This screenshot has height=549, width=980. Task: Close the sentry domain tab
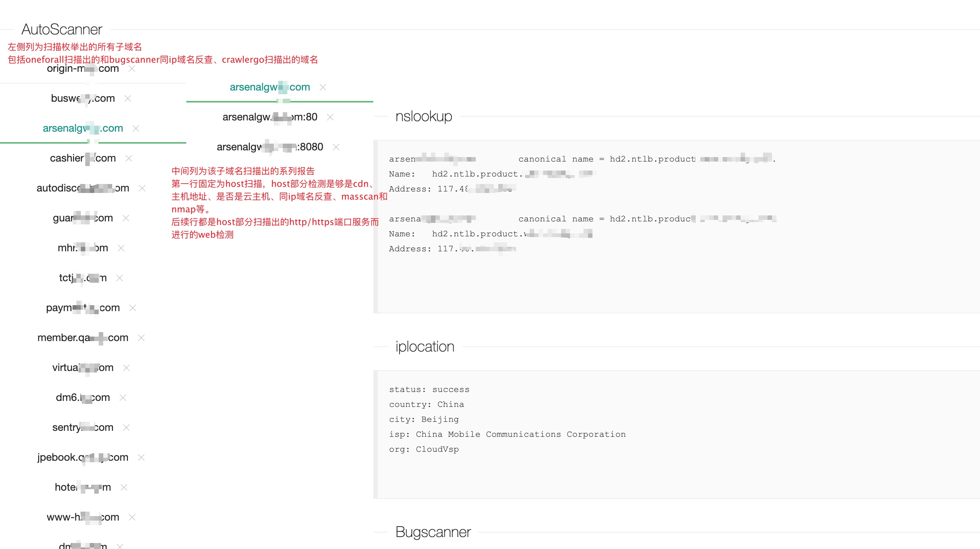(126, 427)
